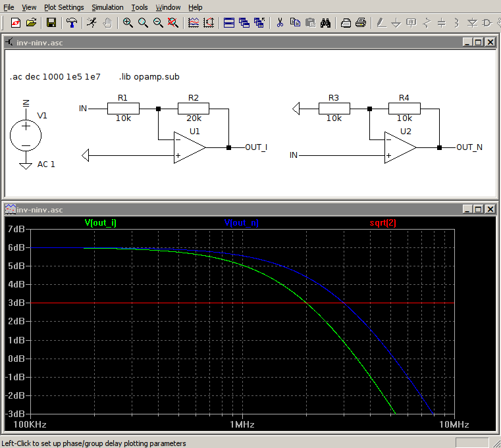This screenshot has height=448, width=501.
Task: Select the Ground symbol tool
Action: pos(396,22)
